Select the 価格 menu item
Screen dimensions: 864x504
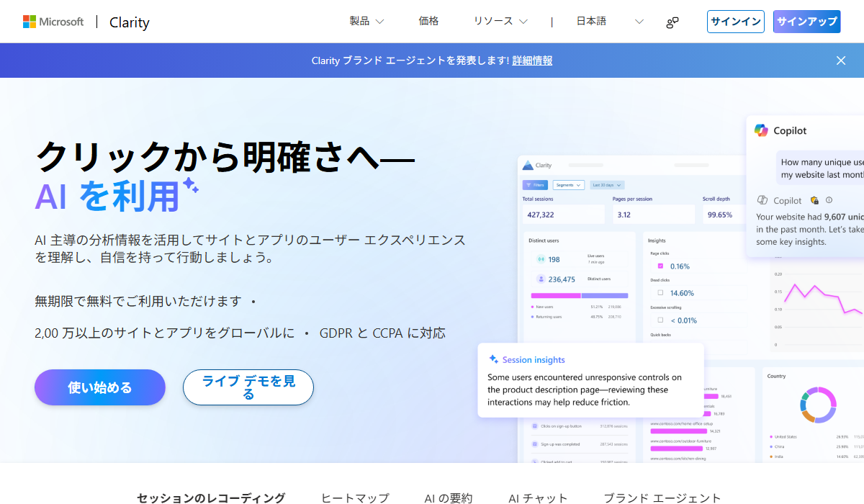(x=428, y=21)
